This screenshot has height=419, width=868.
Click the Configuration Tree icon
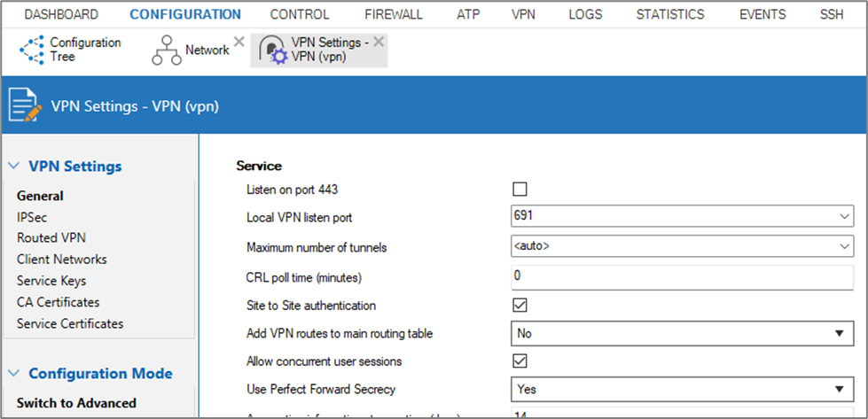coord(32,50)
